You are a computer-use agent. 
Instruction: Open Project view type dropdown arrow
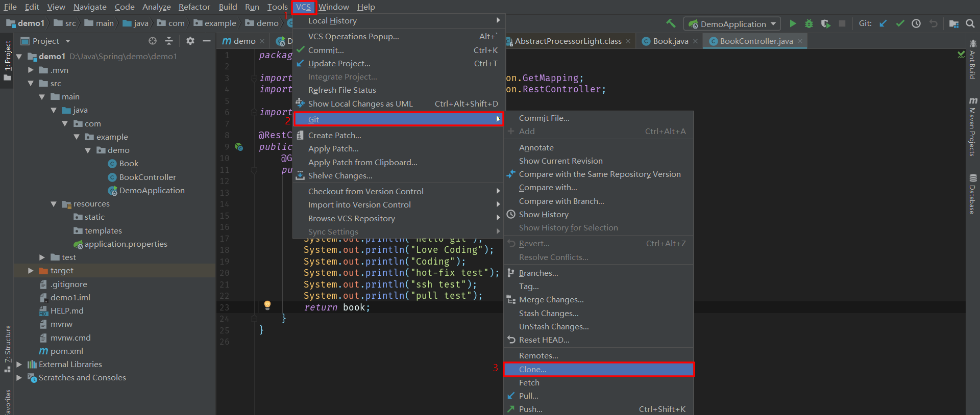click(68, 41)
